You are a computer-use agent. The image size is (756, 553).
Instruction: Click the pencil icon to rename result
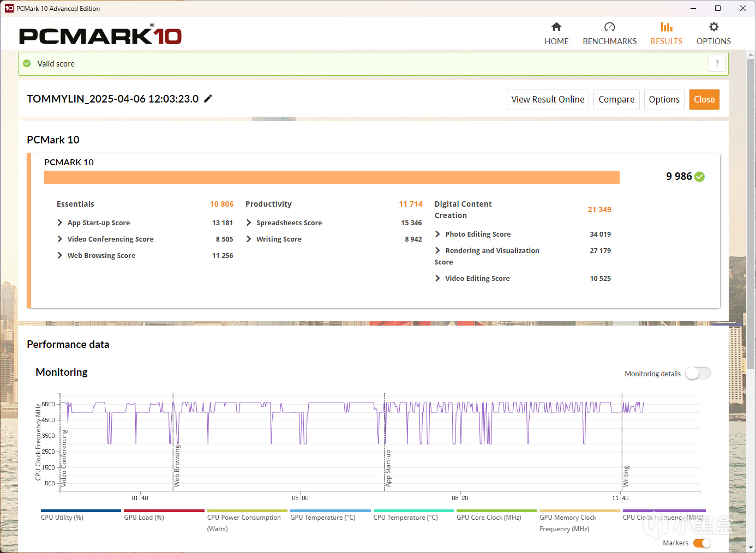coord(208,99)
